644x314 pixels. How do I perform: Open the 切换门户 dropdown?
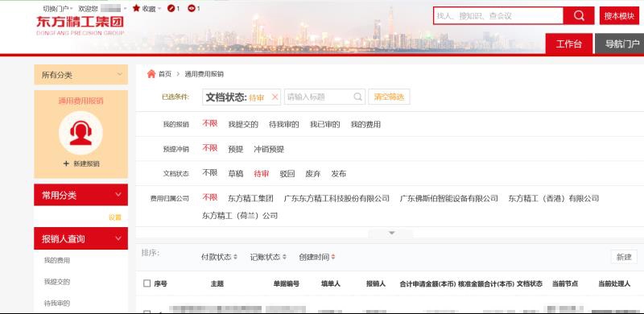tap(57, 8)
